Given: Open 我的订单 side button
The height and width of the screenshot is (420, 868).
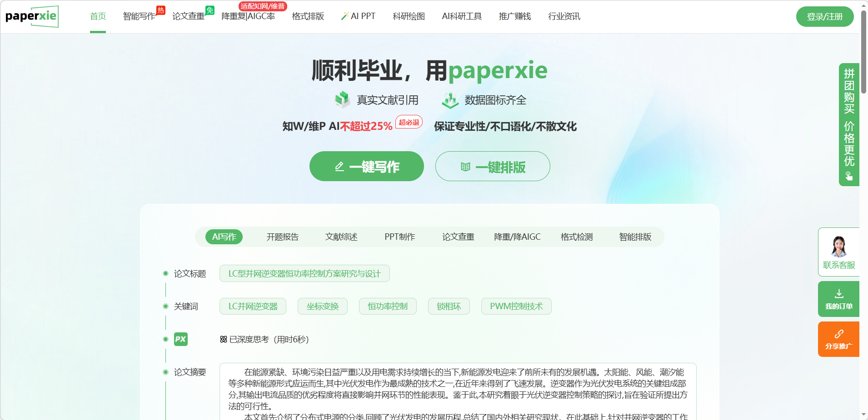Looking at the screenshot, I should (839, 299).
